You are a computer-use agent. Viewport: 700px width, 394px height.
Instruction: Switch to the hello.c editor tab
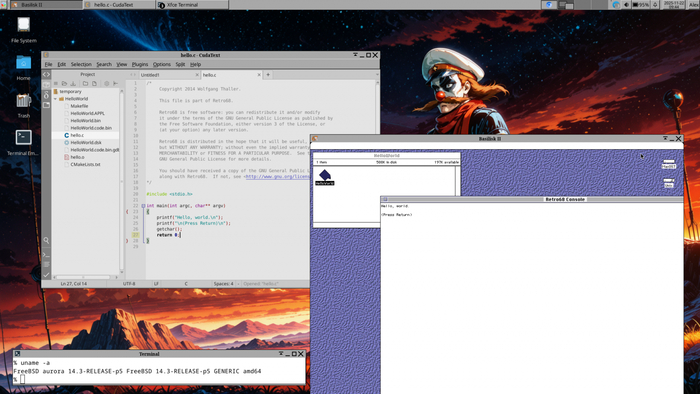click(x=231, y=75)
